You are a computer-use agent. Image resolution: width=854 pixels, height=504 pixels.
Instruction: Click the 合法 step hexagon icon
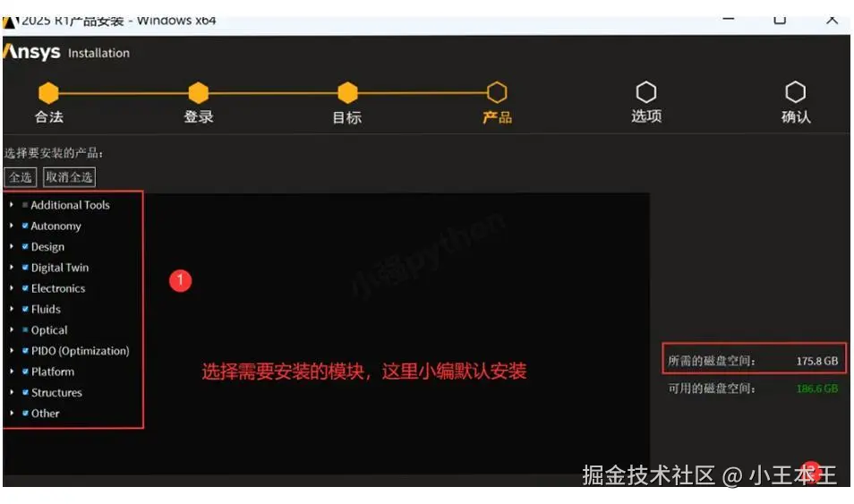pyautogui.click(x=48, y=92)
